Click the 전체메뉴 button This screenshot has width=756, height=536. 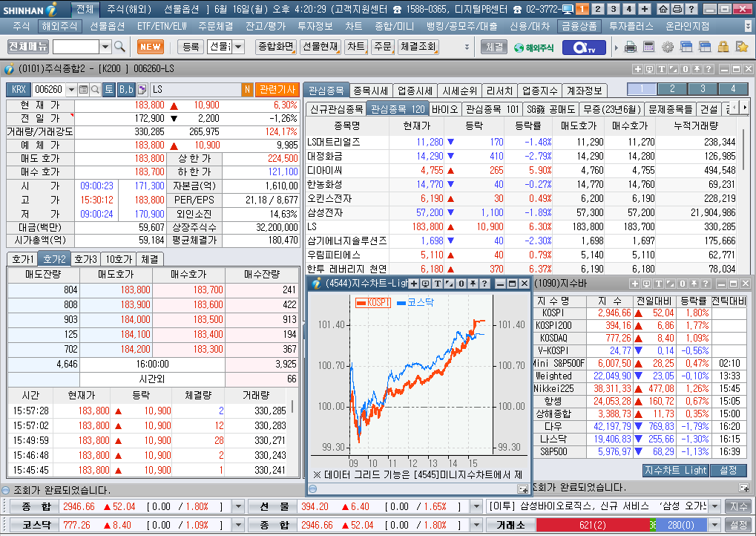pos(28,46)
